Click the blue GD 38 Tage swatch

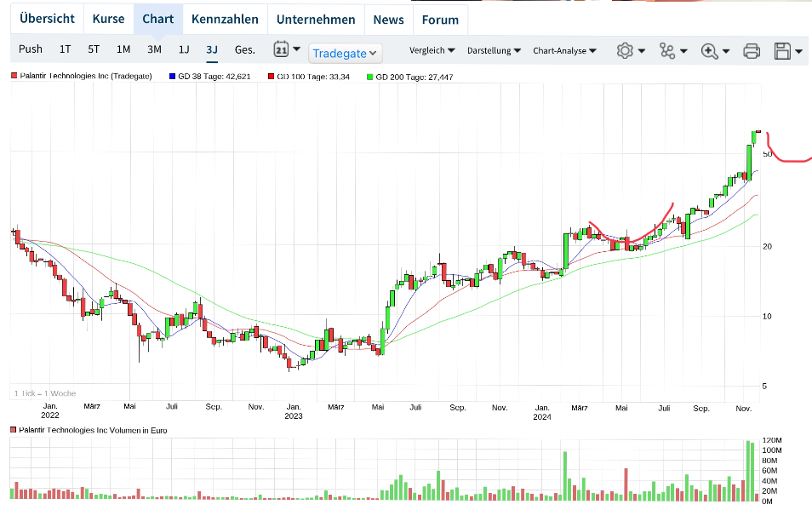[x=173, y=76]
